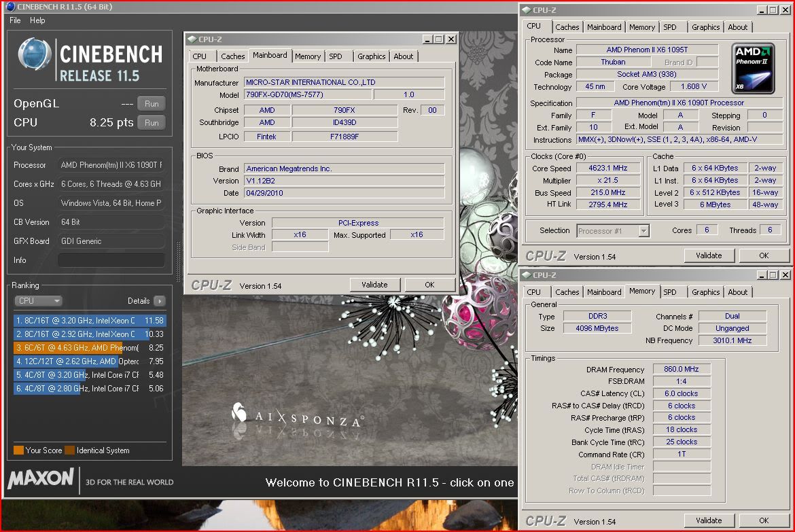Image resolution: width=795 pixels, height=532 pixels.
Task: Run the OpenGL benchmark
Action: click(x=152, y=103)
